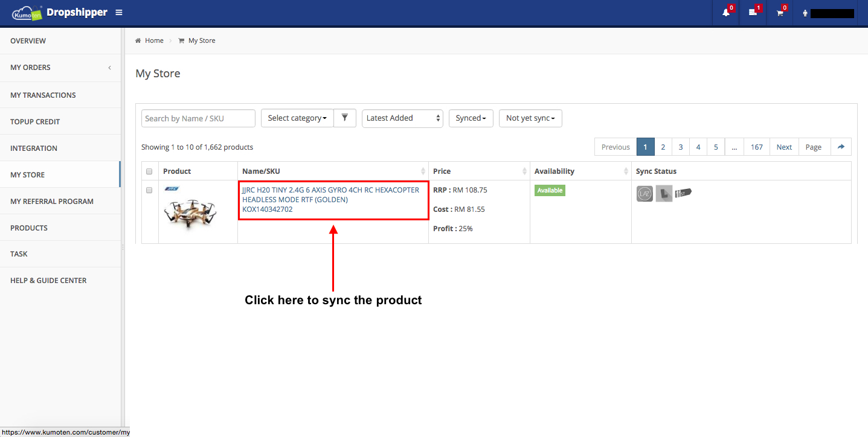Sort by Name/SKU column arrows
The image size is (868, 437).
tap(423, 171)
